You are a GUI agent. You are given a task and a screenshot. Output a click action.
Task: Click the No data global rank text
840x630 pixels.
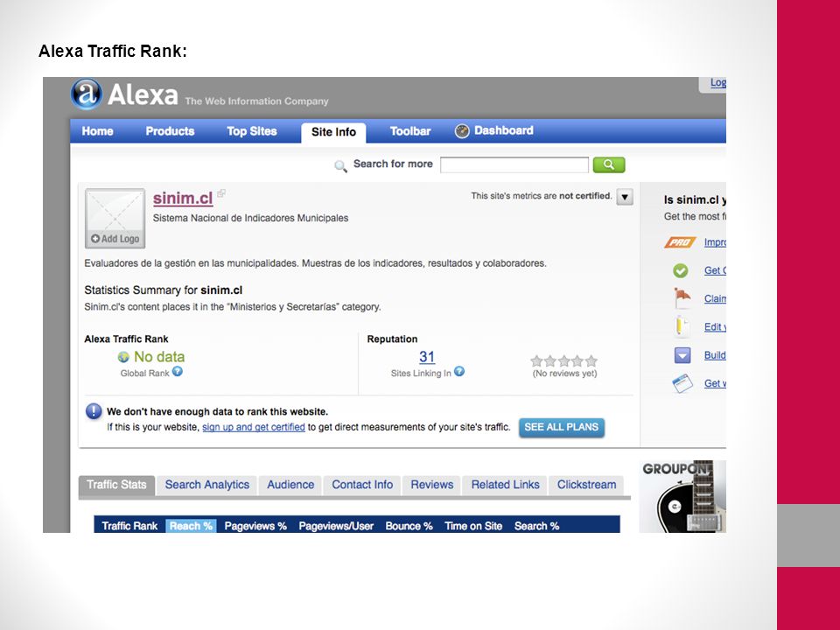tap(159, 357)
